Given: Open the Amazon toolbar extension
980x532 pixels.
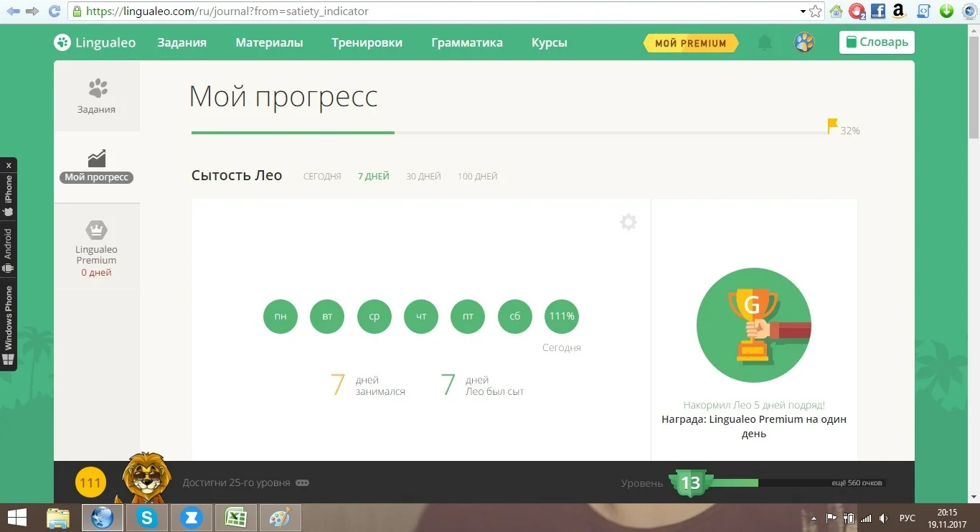Looking at the screenshot, I should pyautogui.click(x=898, y=11).
